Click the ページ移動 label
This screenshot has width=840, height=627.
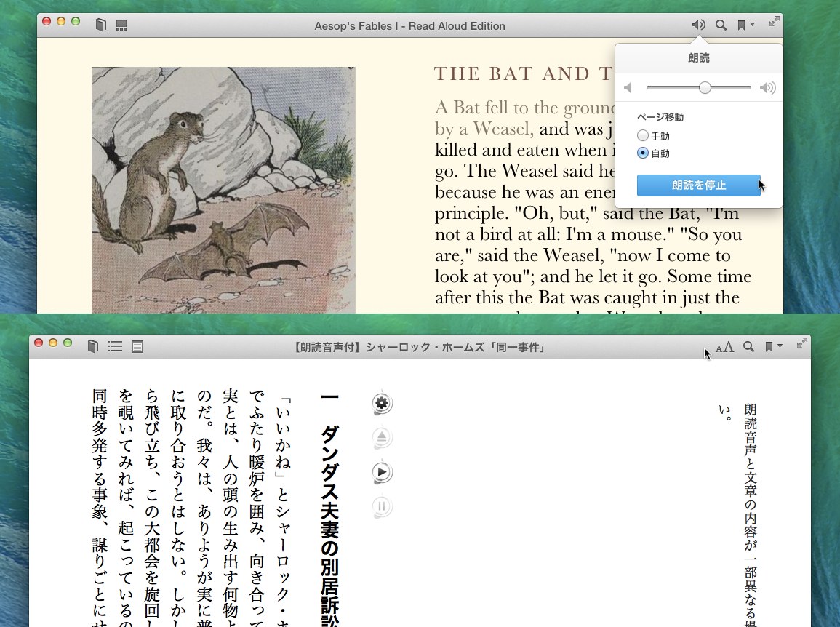point(660,117)
